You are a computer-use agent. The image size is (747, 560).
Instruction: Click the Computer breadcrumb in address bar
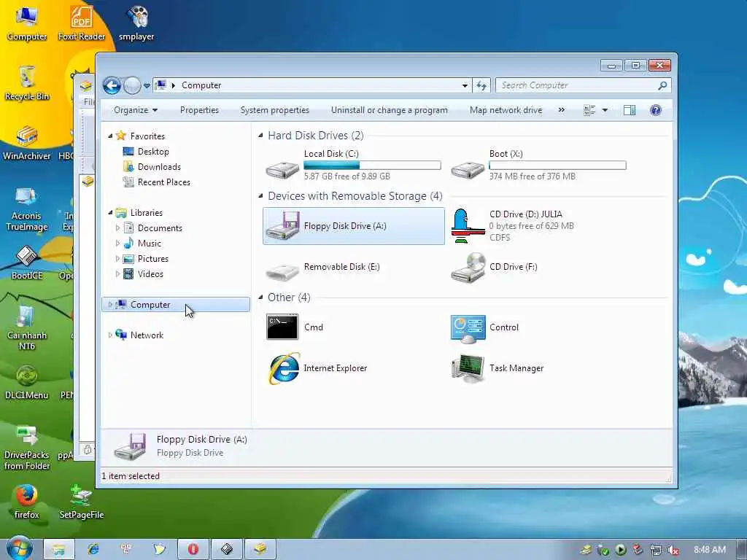pyautogui.click(x=201, y=86)
